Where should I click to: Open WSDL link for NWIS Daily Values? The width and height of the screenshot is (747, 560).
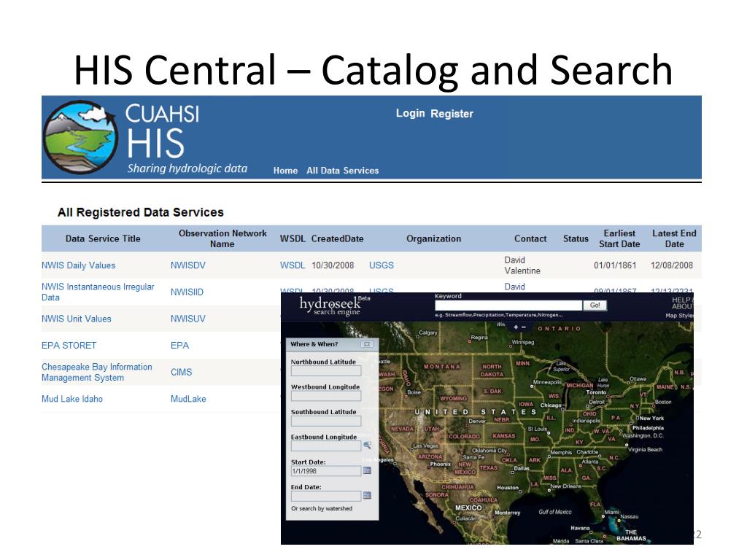pyautogui.click(x=292, y=265)
